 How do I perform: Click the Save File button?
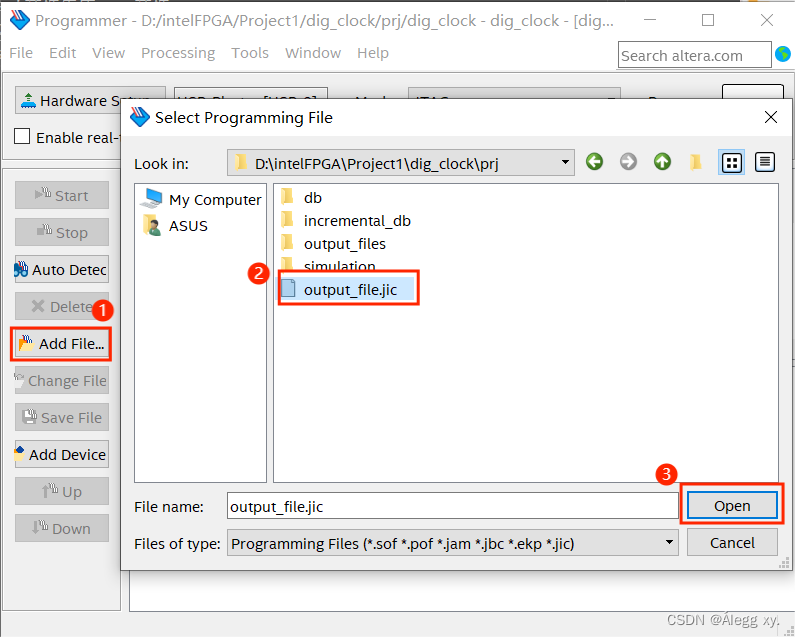tap(61, 417)
